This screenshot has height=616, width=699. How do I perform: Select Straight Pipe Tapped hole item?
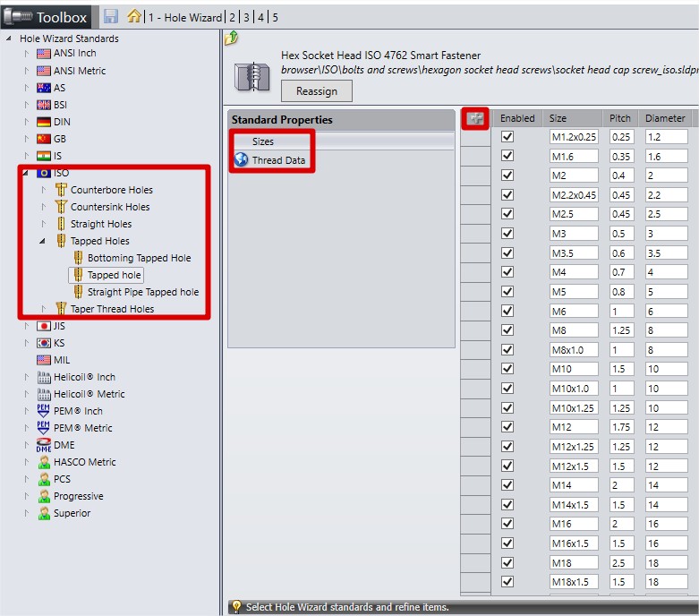(x=142, y=292)
